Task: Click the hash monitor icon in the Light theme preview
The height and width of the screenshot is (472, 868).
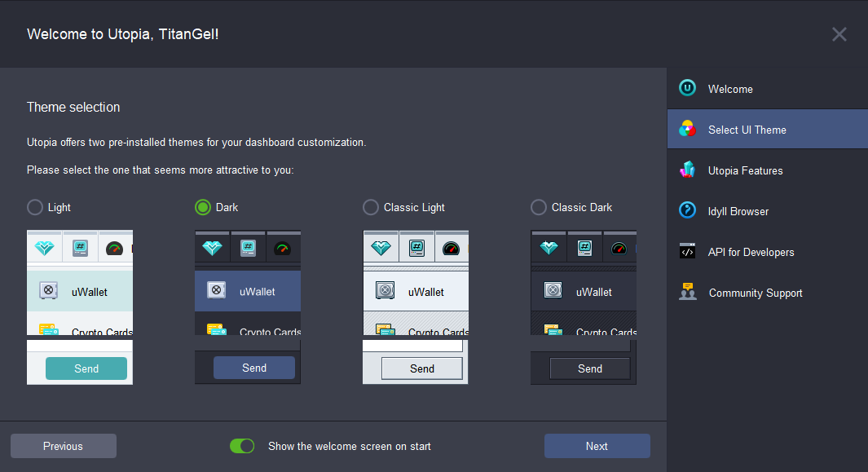Action: 80,248
